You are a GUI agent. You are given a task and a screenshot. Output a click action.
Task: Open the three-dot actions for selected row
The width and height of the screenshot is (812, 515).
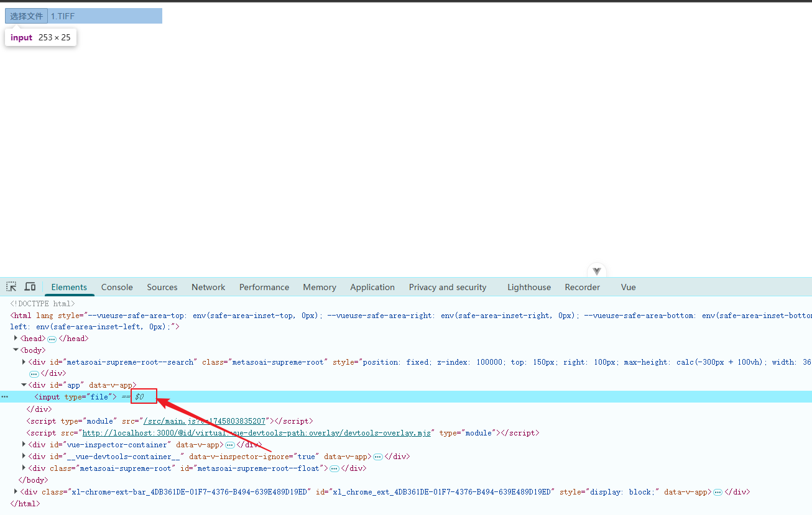(x=5, y=397)
